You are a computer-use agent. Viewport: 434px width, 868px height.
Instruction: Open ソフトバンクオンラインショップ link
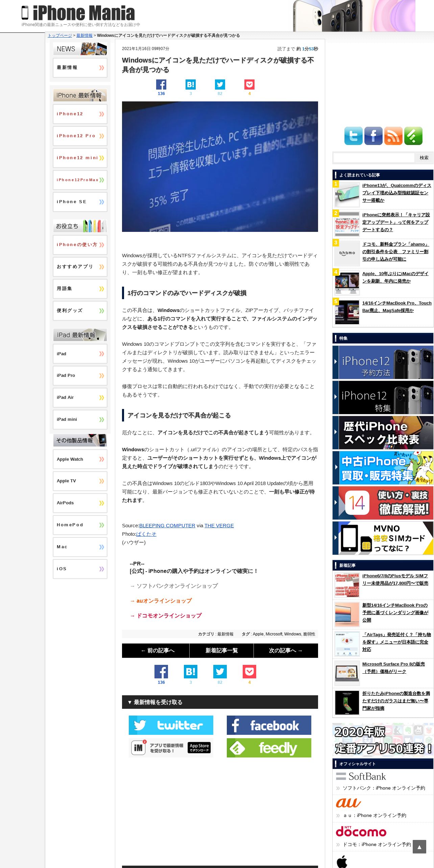pos(174,586)
